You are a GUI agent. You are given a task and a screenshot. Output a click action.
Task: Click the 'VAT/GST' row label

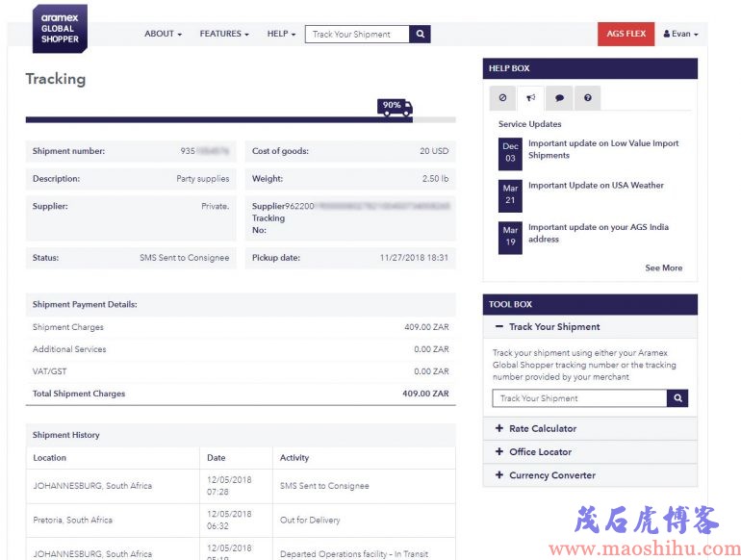(50, 371)
